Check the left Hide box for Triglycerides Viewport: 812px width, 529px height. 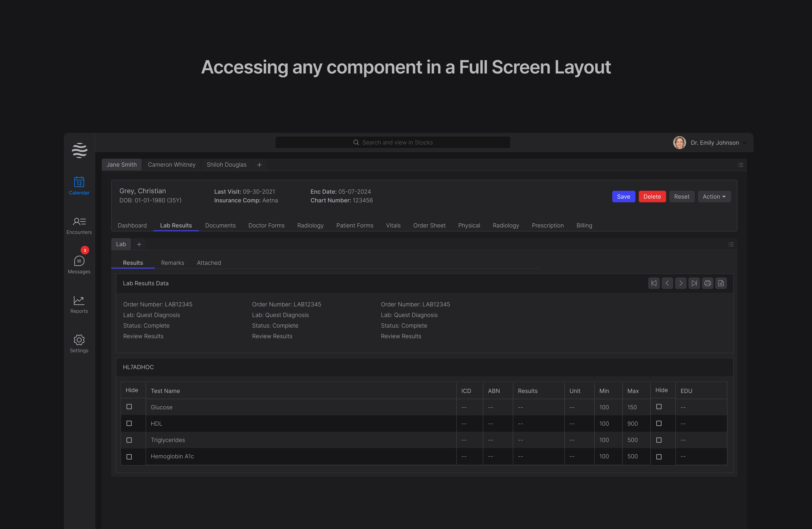(x=129, y=440)
